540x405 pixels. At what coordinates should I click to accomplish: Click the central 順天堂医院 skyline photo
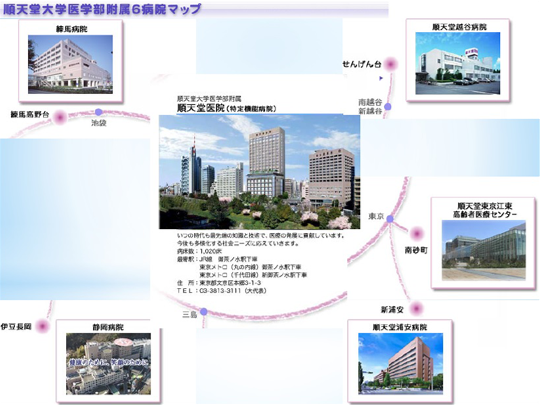[260, 172]
